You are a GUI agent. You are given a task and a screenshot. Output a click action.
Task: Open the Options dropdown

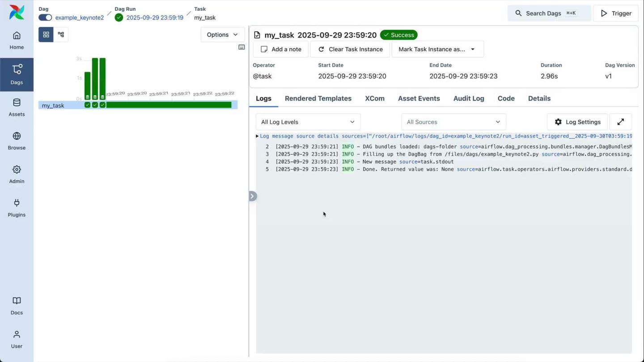tap(222, 34)
